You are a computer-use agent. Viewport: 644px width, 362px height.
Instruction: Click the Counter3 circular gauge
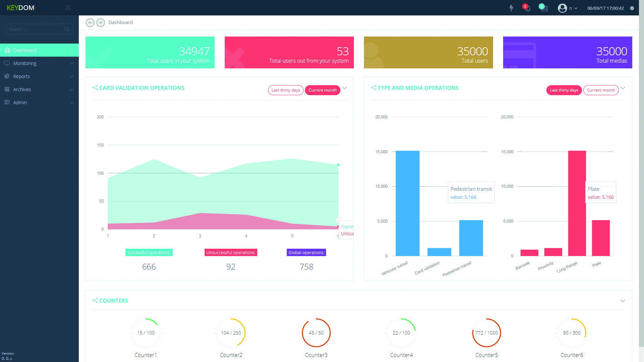pyautogui.click(x=316, y=333)
